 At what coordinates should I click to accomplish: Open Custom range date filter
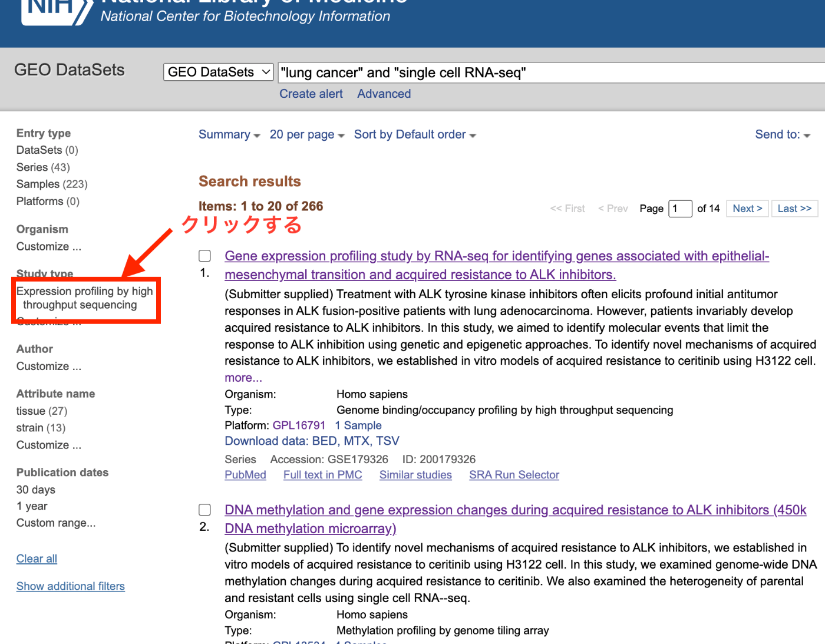click(56, 523)
